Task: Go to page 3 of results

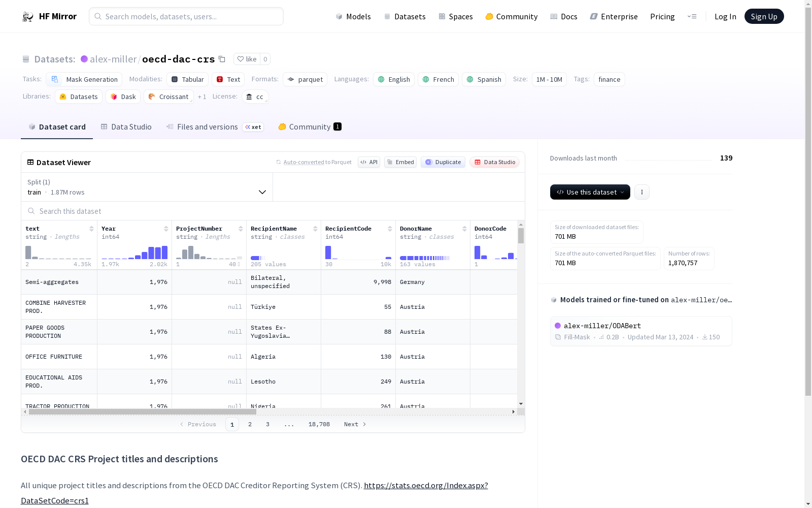Action: pyautogui.click(x=267, y=424)
